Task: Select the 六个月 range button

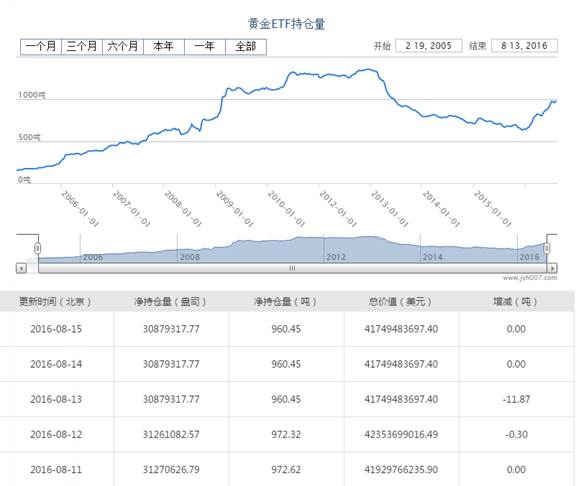Action: (123, 47)
